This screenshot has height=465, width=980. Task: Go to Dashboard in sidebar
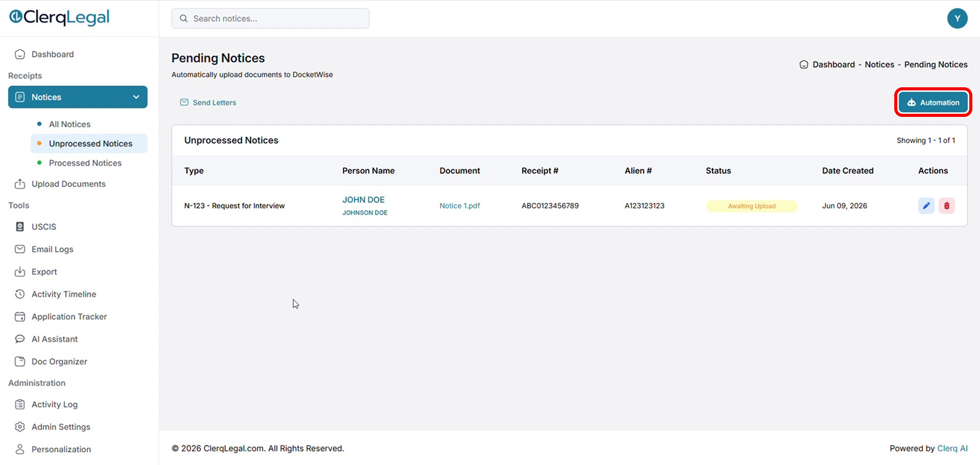(53, 54)
